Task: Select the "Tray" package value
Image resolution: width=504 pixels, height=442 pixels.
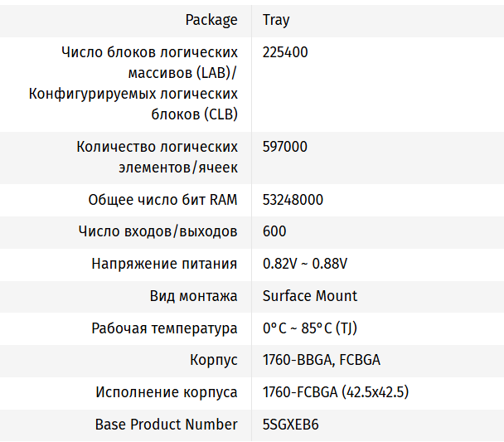Action: click(x=276, y=20)
